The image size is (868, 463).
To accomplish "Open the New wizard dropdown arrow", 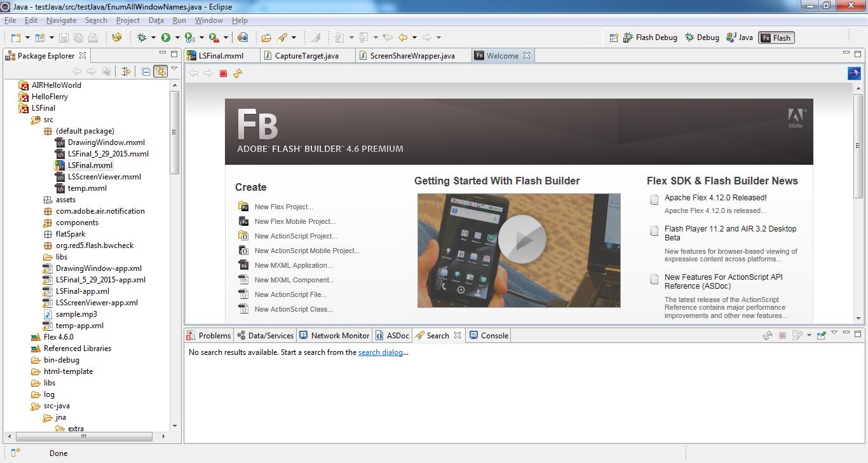I will click(x=27, y=38).
